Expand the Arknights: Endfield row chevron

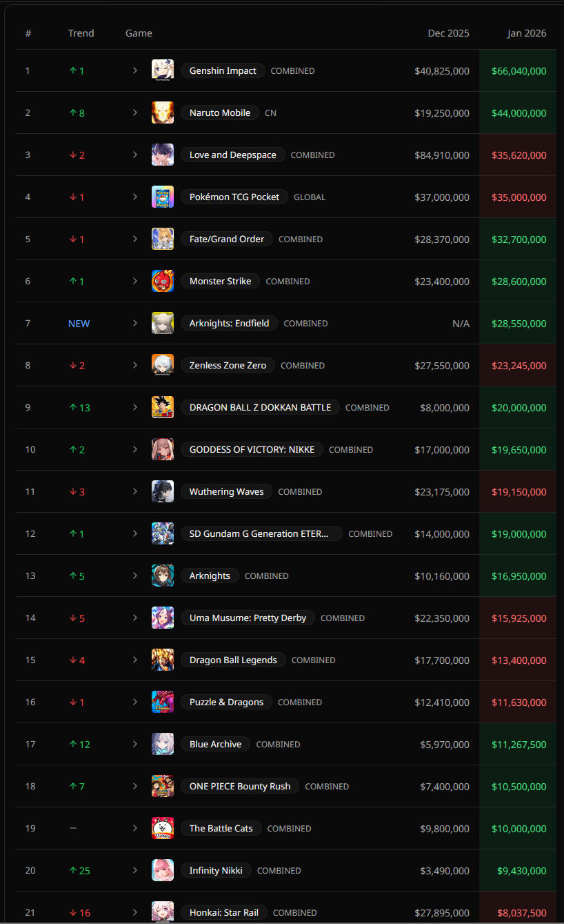(135, 323)
